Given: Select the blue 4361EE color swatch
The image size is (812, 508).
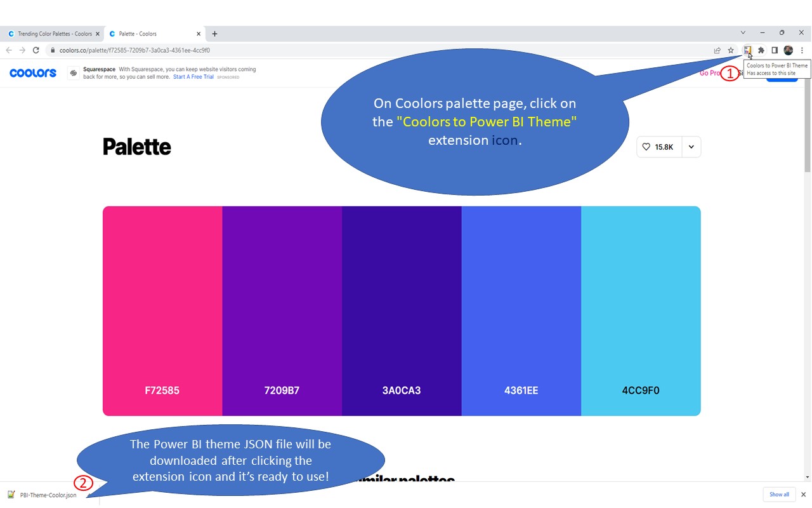Looking at the screenshot, I should point(521,311).
